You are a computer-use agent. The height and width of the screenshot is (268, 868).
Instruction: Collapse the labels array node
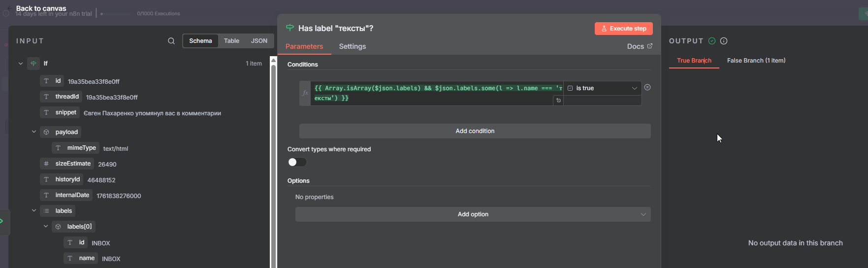(34, 211)
